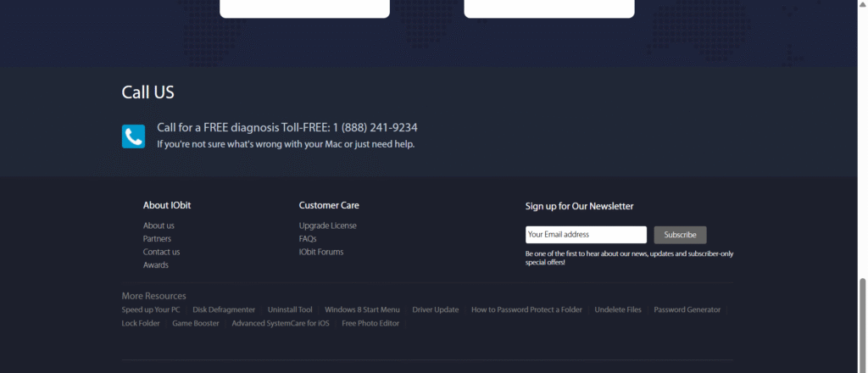The image size is (868, 373).
Task: Visit the FAQs page
Action: (x=308, y=239)
